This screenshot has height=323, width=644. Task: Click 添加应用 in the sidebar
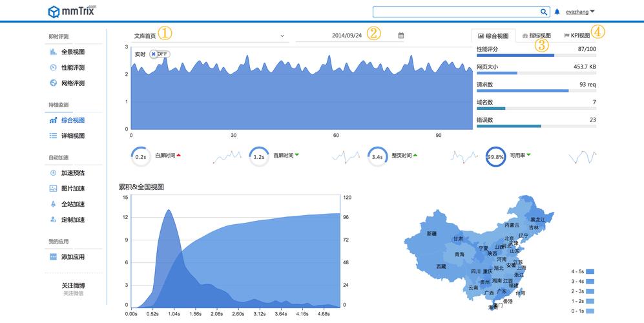72,256
